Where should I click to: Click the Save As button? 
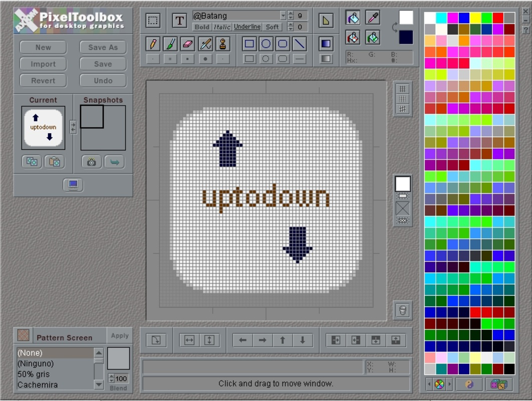tap(103, 47)
